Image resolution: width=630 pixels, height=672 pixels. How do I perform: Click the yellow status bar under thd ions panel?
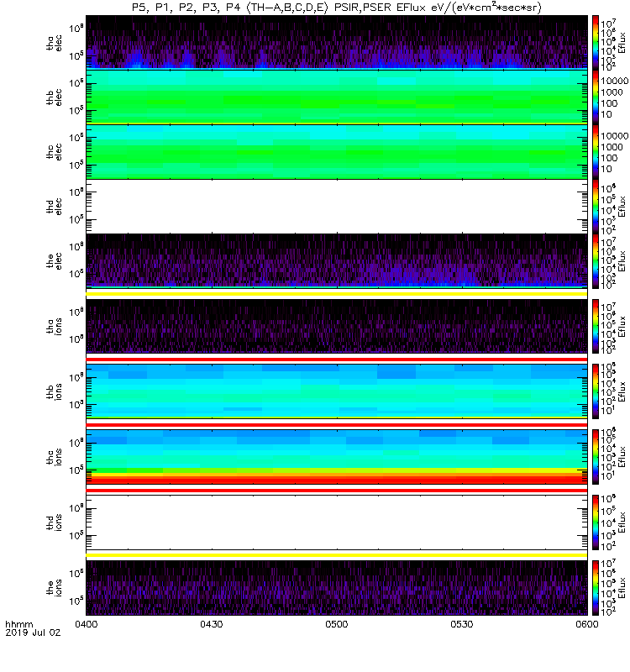point(337,555)
